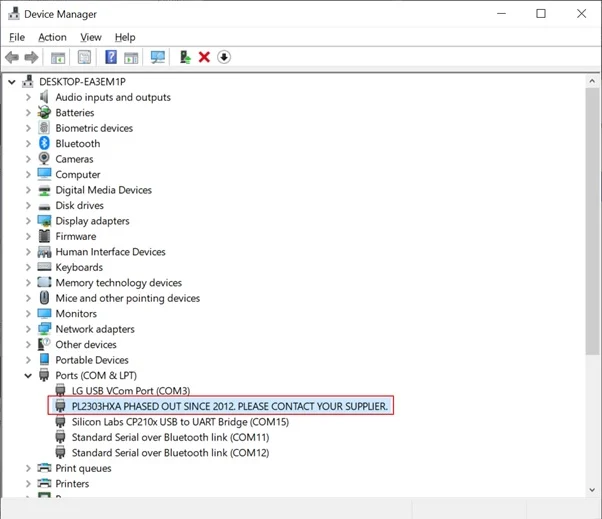
Task: Select the PL2303HXA PHASED OUT device entry
Action: coord(229,406)
